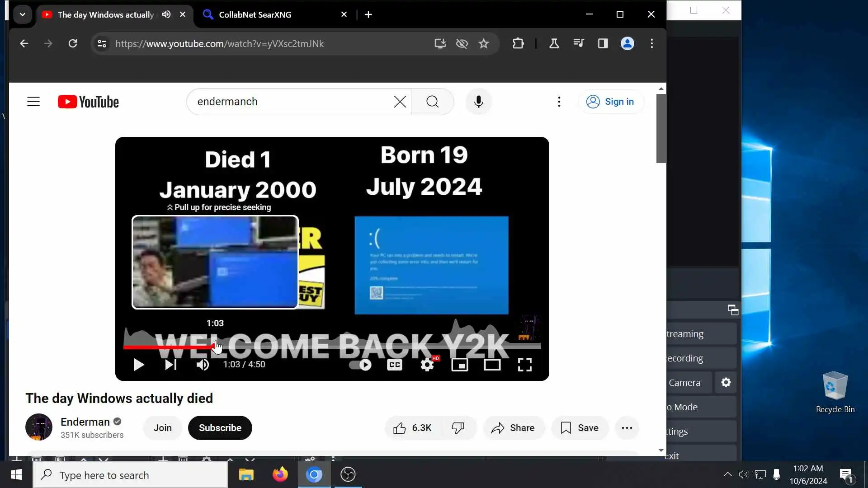Open the YouTube guide hamburger menu
868x488 pixels.
[33, 102]
